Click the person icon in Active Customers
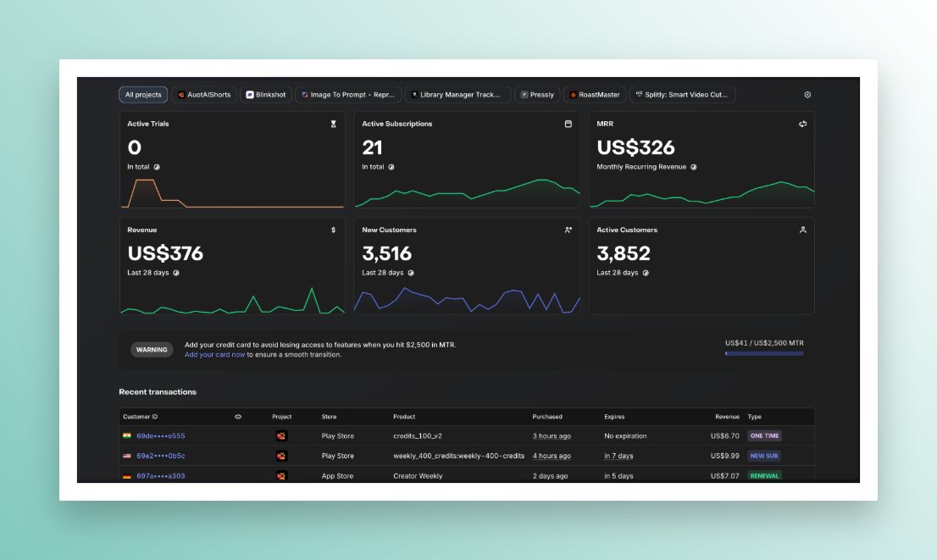Screen dimensions: 937x560 pyautogui.click(x=802, y=230)
